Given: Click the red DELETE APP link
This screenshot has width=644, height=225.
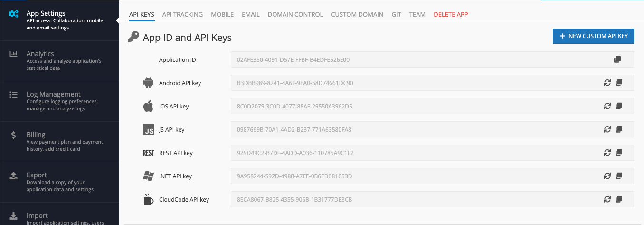Looking at the screenshot, I should click(x=451, y=14).
